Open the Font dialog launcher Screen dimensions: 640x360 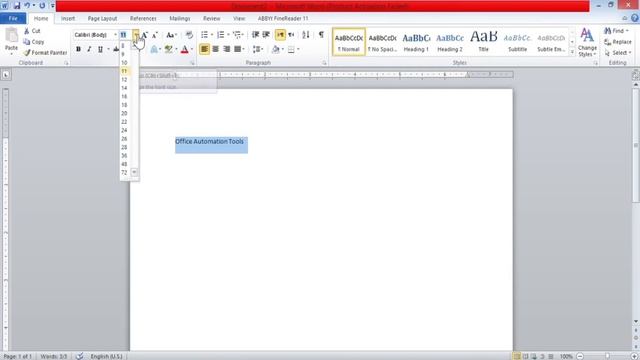click(x=192, y=63)
